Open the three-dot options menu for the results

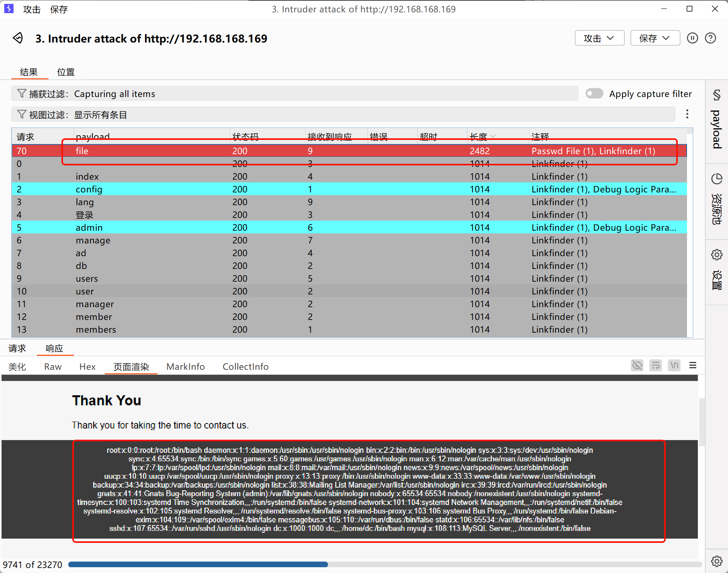click(x=687, y=114)
